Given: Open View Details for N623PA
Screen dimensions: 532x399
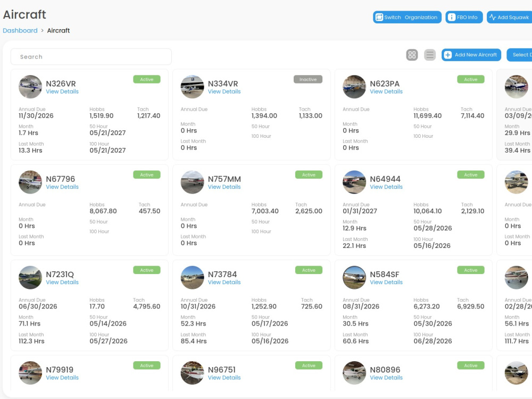Looking at the screenshot, I should pos(386,92).
